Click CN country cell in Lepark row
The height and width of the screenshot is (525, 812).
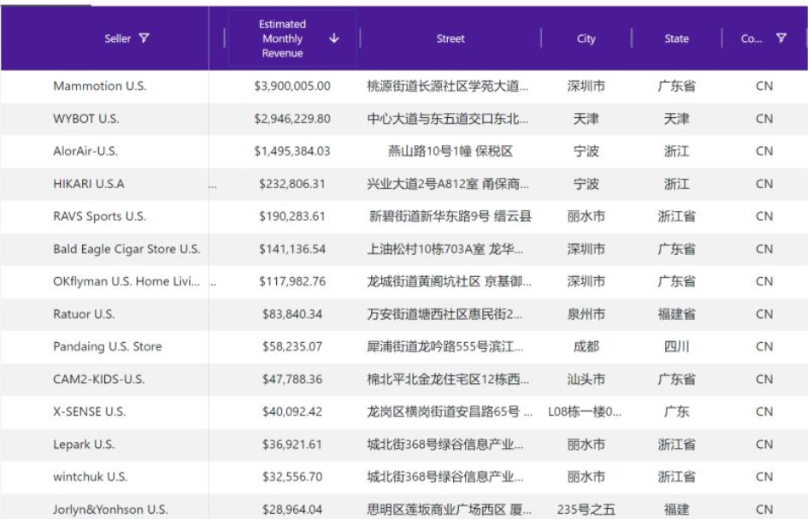[x=764, y=444]
